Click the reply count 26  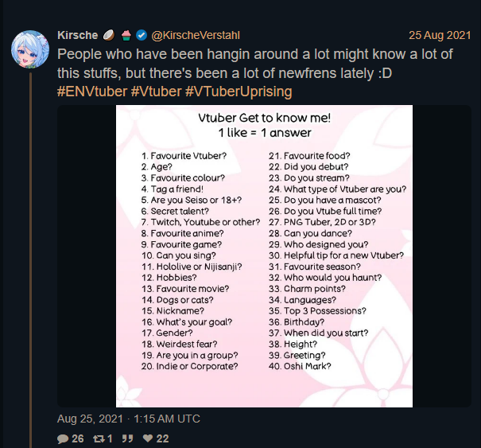[78, 438]
